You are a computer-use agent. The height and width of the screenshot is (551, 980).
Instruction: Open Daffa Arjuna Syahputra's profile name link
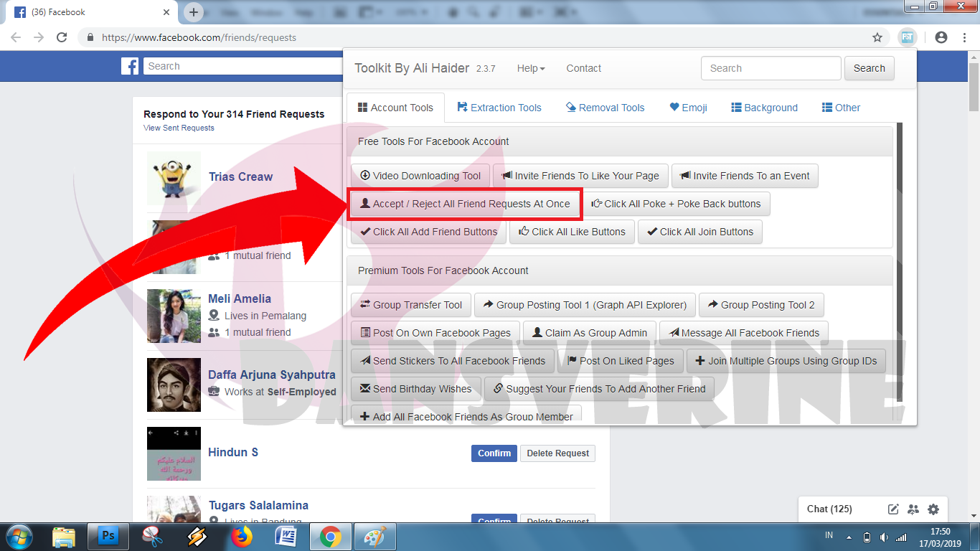272,375
